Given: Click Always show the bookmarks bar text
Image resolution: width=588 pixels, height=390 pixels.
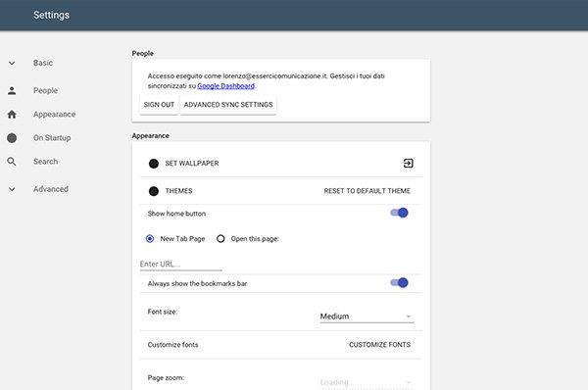Looking at the screenshot, I should click(197, 283).
